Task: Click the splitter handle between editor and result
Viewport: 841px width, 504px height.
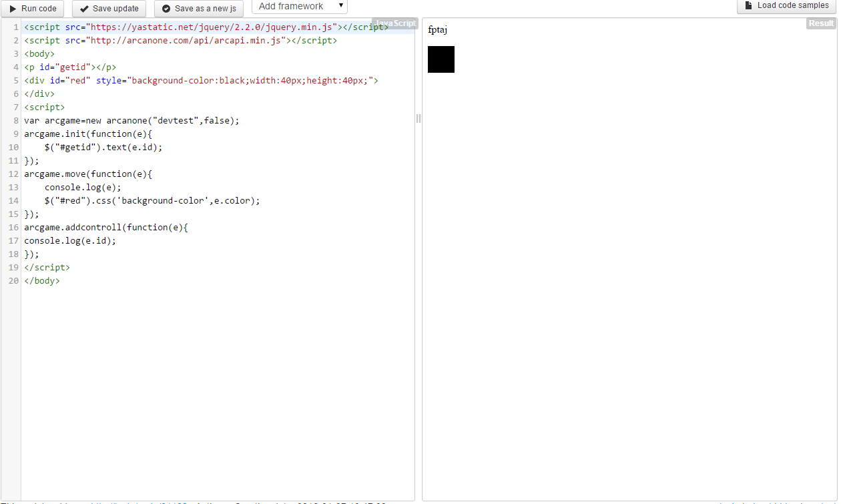Action: coord(418,118)
